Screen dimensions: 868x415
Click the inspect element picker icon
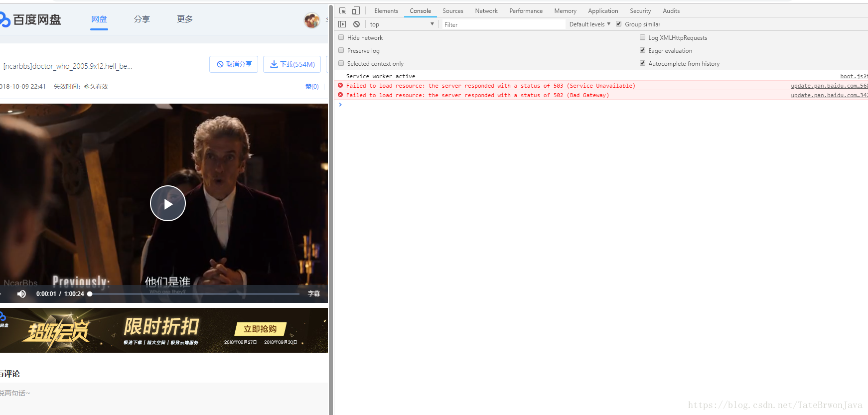[343, 10]
